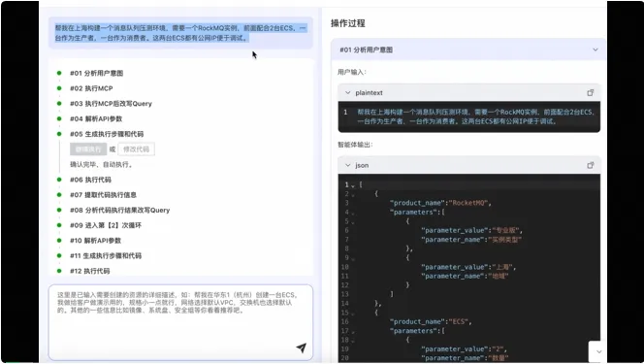
Task: Click the scroll-down arrow at bottom right
Action: pos(598,351)
